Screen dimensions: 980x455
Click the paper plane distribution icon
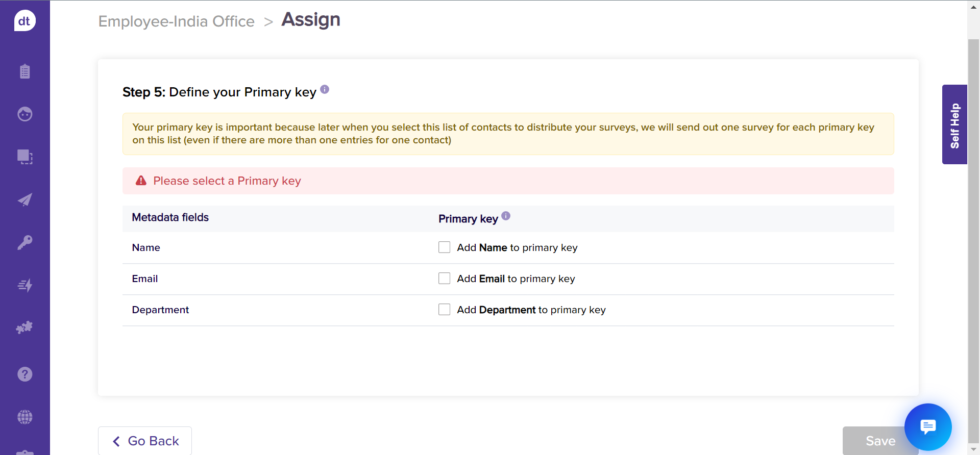pyautogui.click(x=24, y=199)
